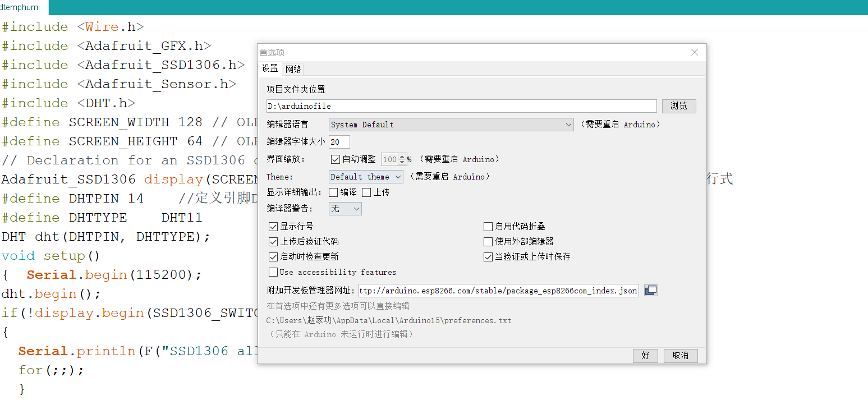Viewport: 868px width, 400px height.
Task: Click the void setup() code line
Action: [x=50, y=256]
